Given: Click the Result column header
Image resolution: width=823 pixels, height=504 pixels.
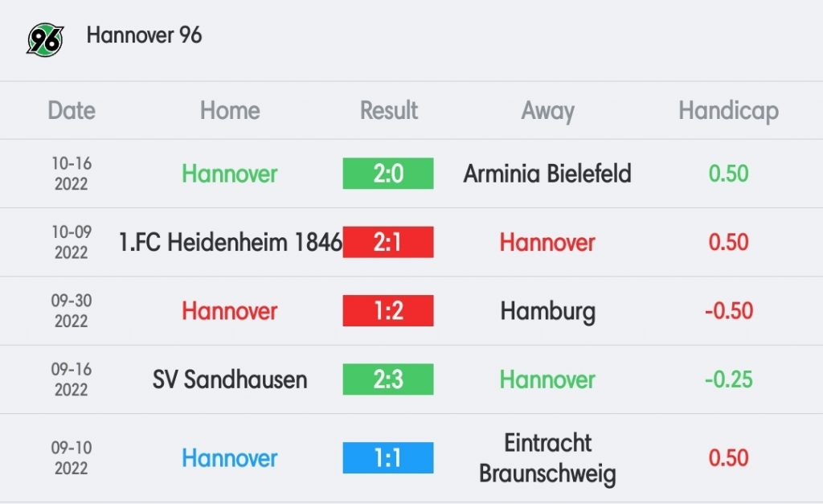Looking at the screenshot, I should 388,111.
